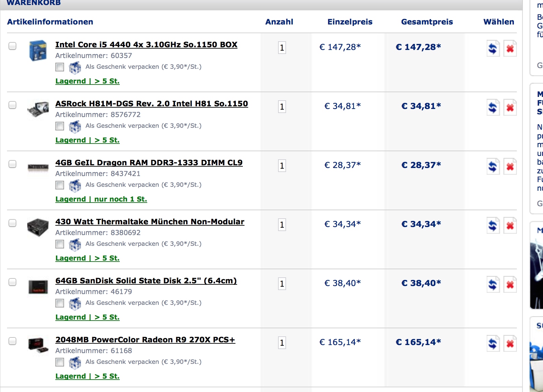Click the Intel Core i5 box thumbnail
Viewport: 543px width, 392px height.
pos(38,51)
